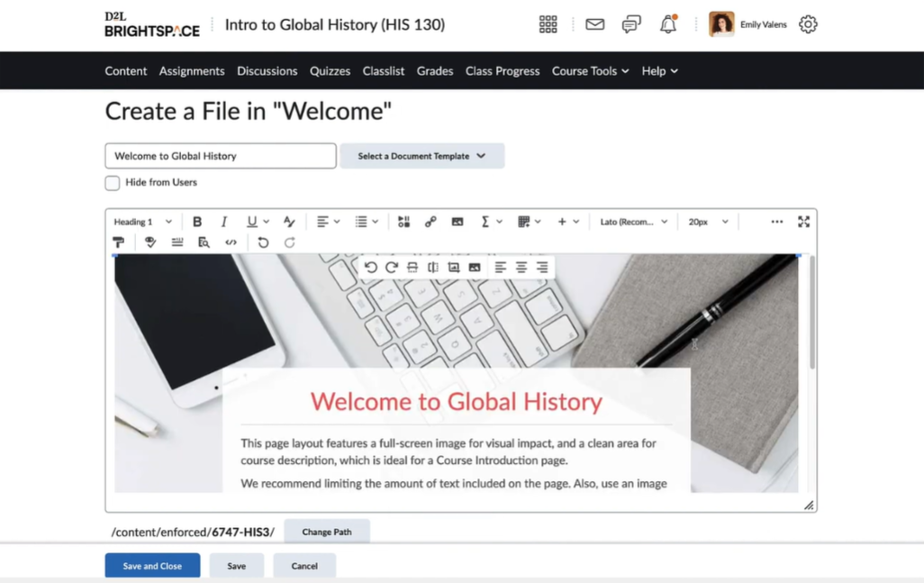Open Class Progress in the navbar
Viewport: 924px width, 583px height.
(502, 71)
